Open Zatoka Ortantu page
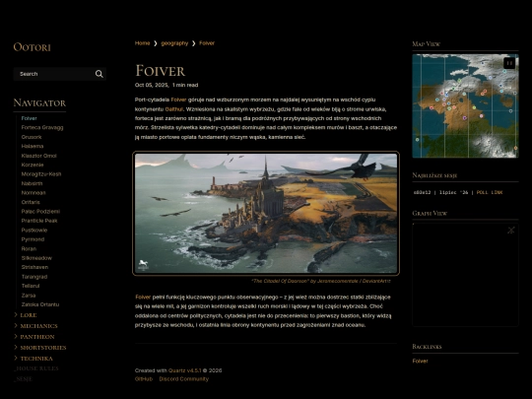 tap(40, 304)
